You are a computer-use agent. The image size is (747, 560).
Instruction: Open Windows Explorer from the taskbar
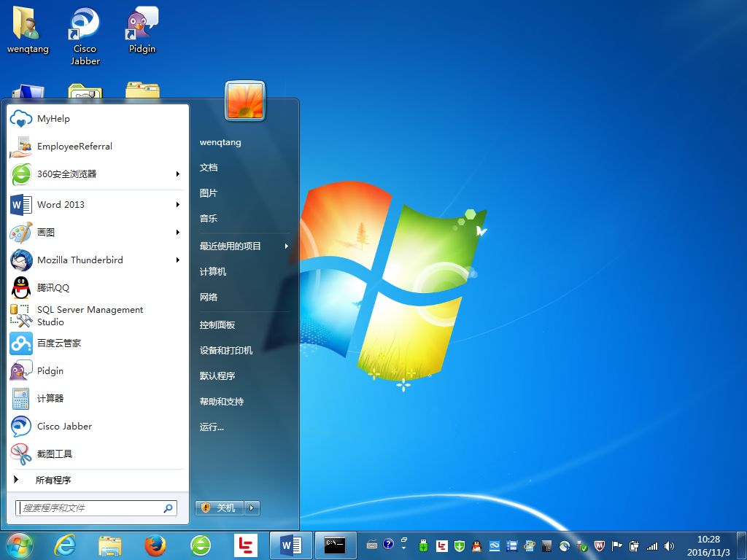110,545
